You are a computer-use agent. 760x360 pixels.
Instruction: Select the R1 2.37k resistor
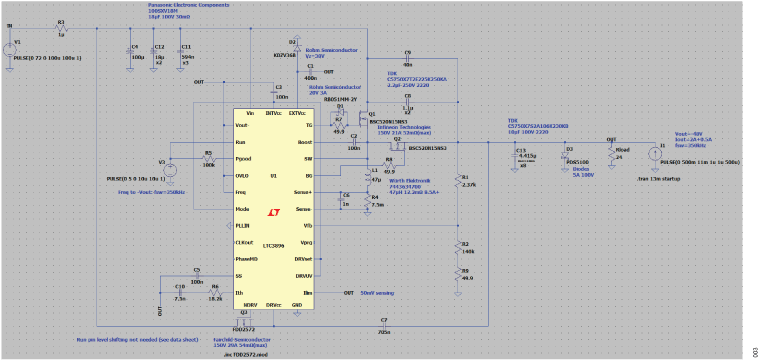pyautogui.click(x=458, y=181)
